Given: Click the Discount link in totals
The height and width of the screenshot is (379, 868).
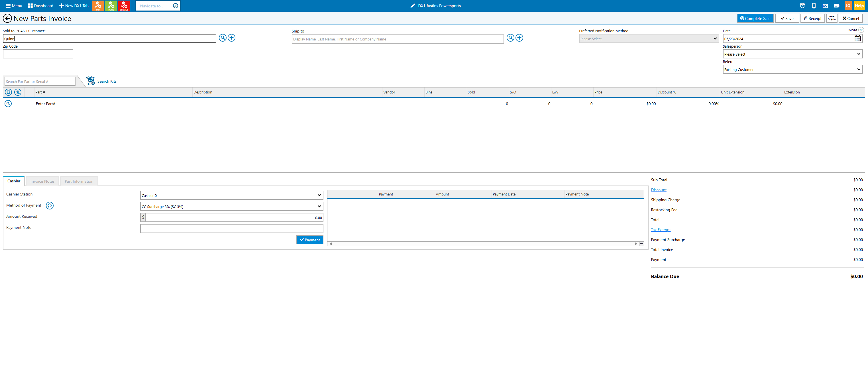Looking at the screenshot, I should coord(659,190).
